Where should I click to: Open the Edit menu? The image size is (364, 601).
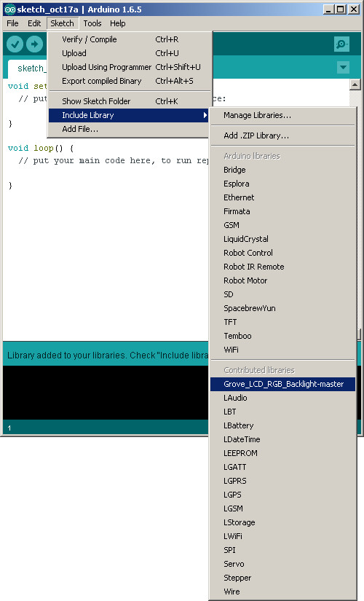point(34,23)
